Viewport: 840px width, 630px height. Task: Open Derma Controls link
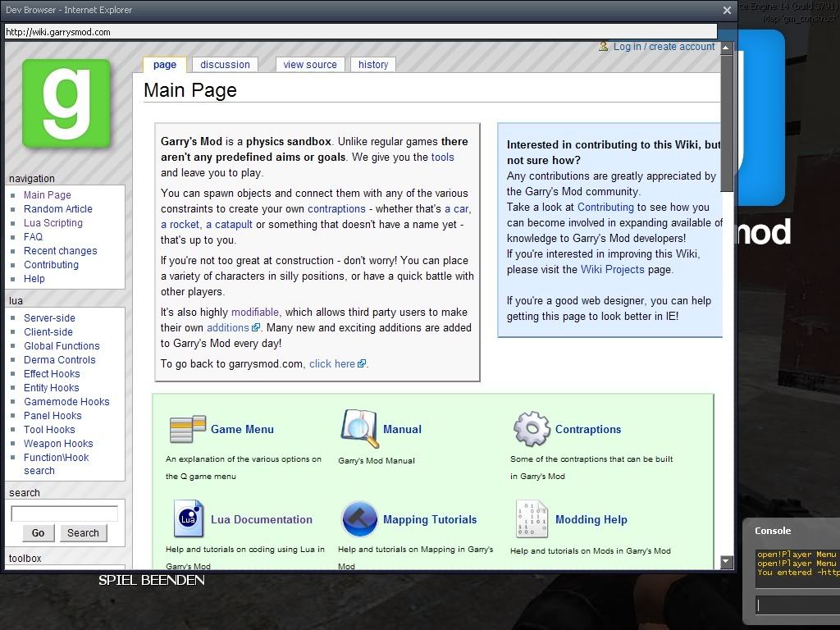(59, 359)
